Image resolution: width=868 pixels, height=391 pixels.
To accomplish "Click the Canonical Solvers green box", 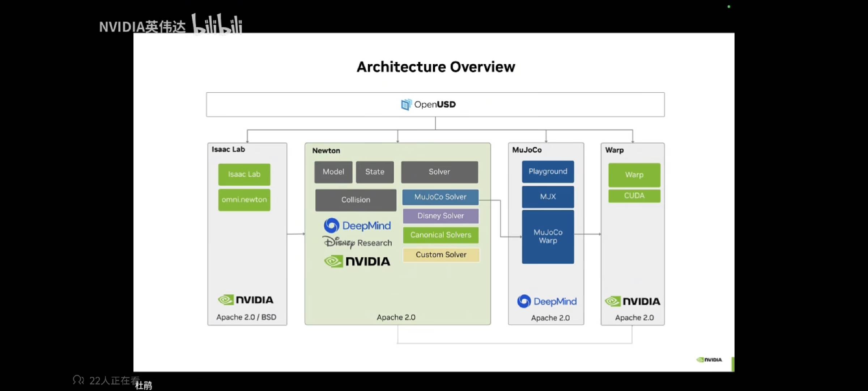I will click(441, 235).
